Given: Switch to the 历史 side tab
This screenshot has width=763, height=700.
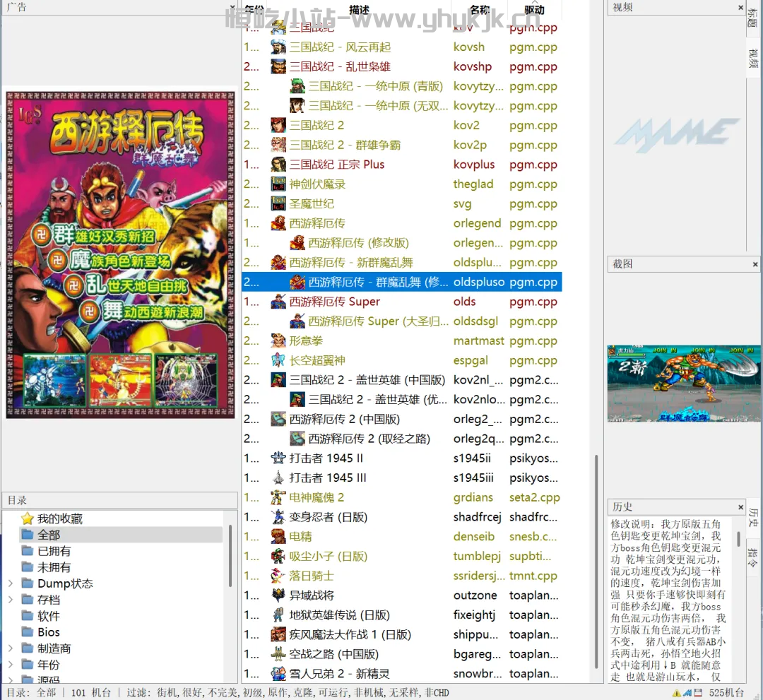Looking at the screenshot, I should click(x=753, y=517).
